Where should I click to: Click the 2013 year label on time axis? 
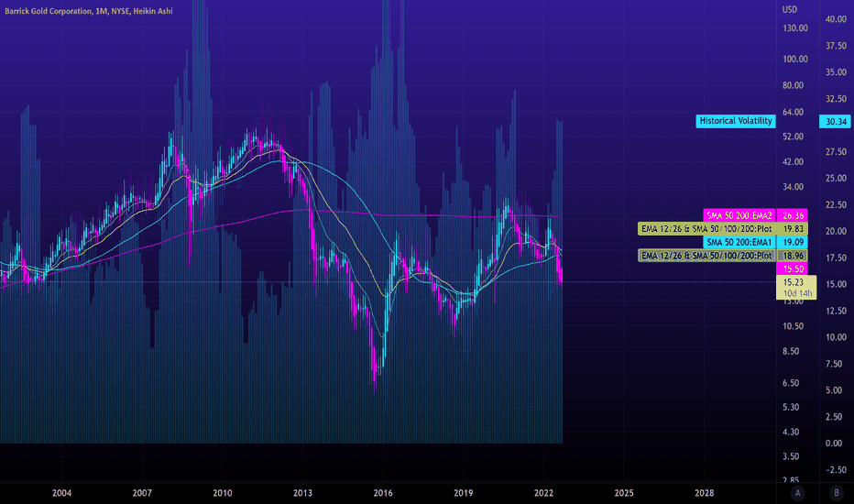coord(302,493)
